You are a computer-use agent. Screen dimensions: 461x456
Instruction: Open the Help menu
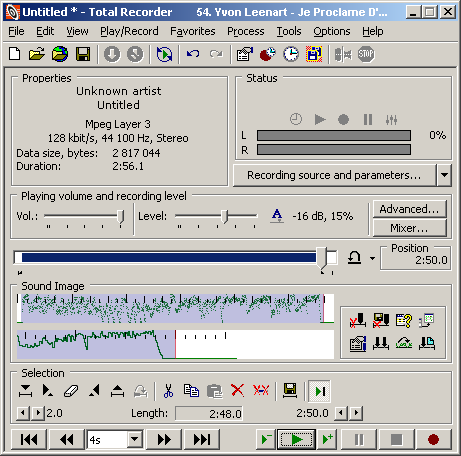click(x=373, y=31)
